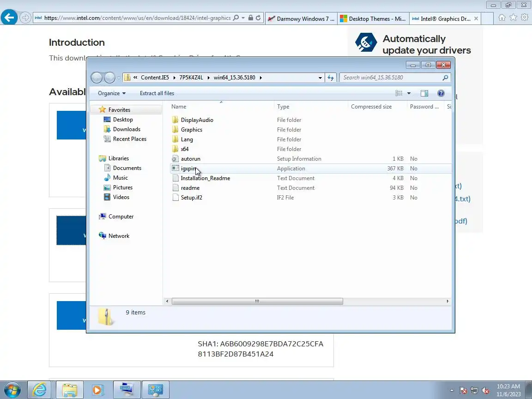Click the Explorer search magnifier icon
The image size is (532, 399).
pos(445,78)
